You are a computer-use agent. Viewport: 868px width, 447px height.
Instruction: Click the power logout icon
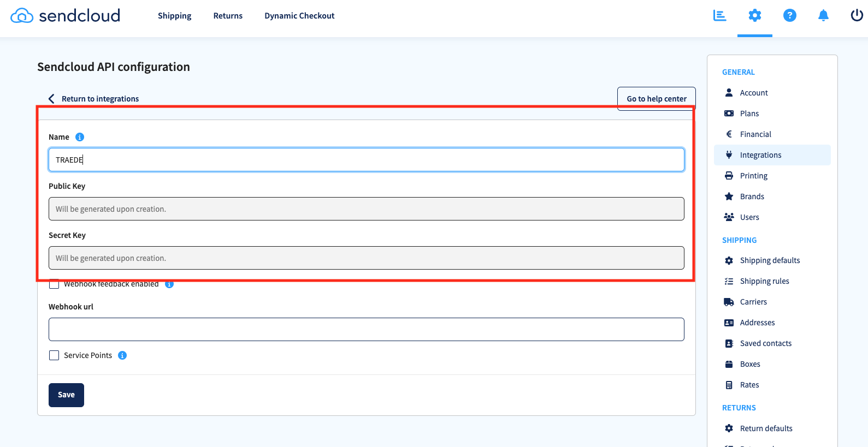point(857,15)
